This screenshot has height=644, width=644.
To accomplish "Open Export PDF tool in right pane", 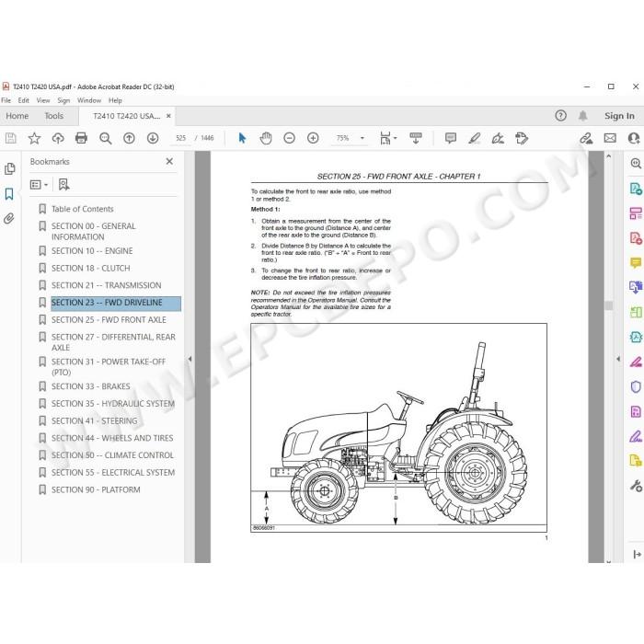I will coord(636,189).
